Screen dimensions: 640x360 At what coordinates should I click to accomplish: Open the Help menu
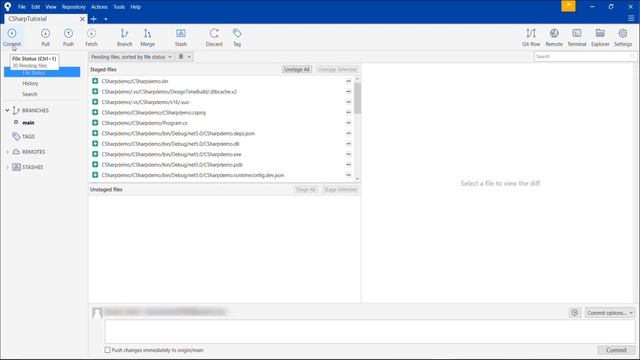[x=136, y=7]
